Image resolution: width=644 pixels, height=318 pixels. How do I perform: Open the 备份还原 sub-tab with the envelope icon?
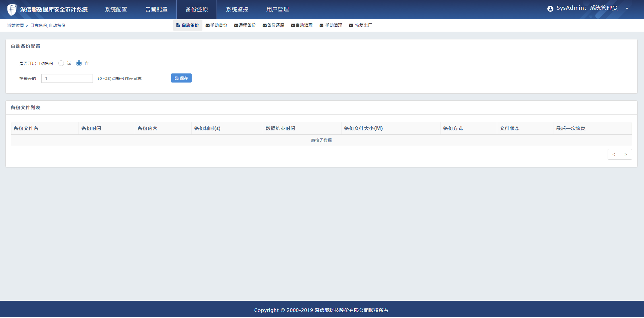click(x=273, y=25)
